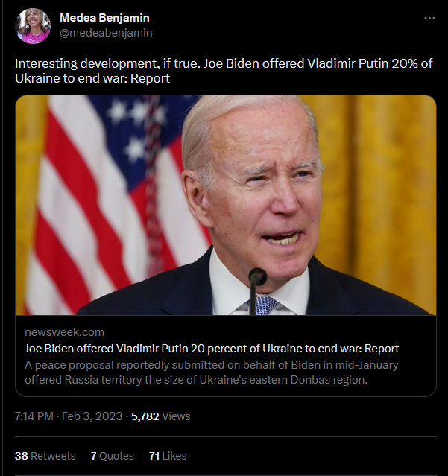Image resolution: width=448 pixels, height=476 pixels.
Task: Click Medea Benjamin's profile avatar
Action: tap(33, 26)
